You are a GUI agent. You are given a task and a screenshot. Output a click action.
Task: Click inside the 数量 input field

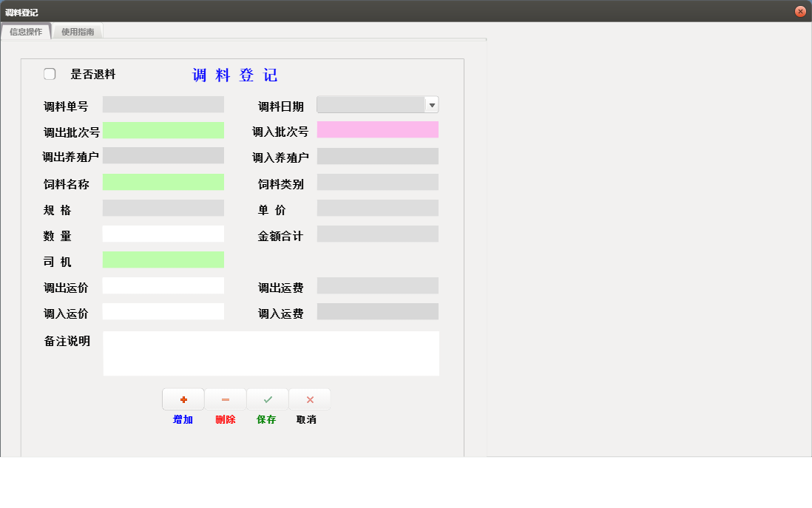[x=163, y=234]
